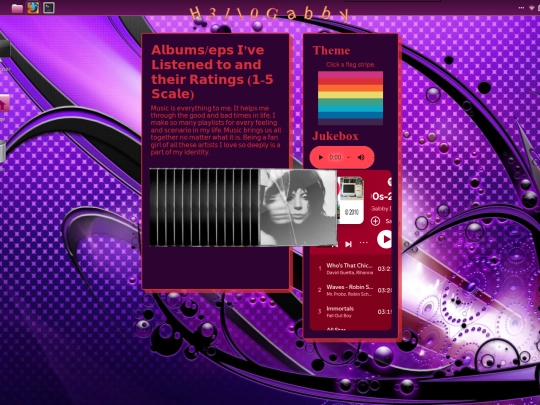Image resolution: width=540 pixels, height=405 pixels.
Task: Select the green flag stripe theme
Action: [x=350, y=101]
